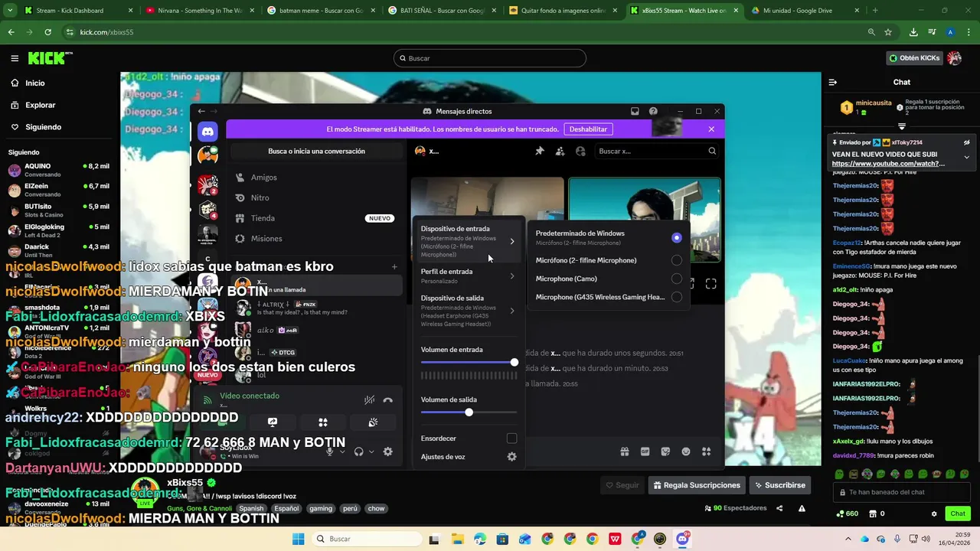
Task: Click the pinned messages pushpin icon
Action: [x=539, y=151]
